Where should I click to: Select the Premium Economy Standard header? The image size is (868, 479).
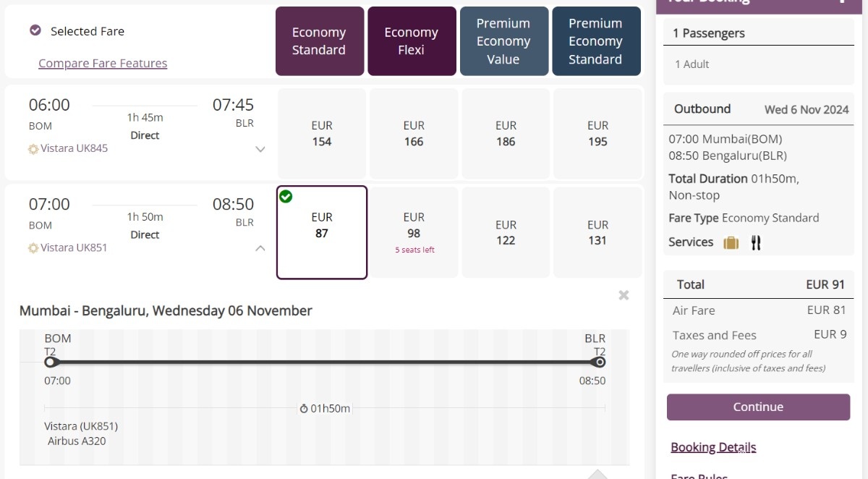(596, 41)
